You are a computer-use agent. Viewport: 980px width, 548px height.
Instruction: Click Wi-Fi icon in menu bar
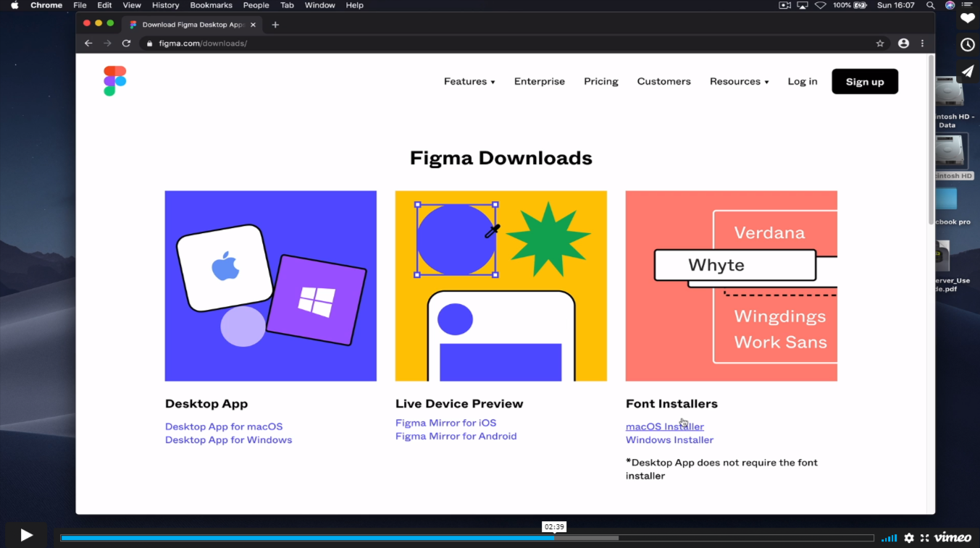[821, 5]
